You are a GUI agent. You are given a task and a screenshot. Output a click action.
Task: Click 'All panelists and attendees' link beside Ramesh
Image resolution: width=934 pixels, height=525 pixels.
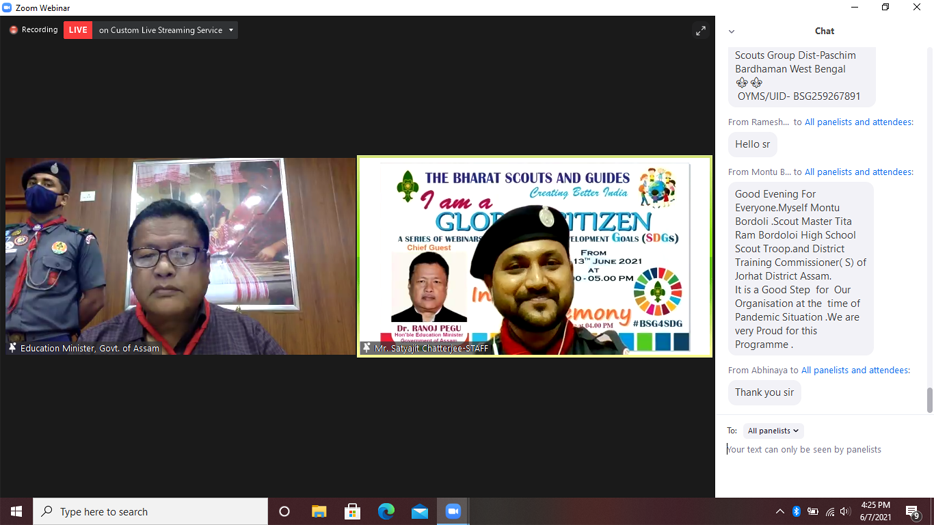tap(859, 122)
